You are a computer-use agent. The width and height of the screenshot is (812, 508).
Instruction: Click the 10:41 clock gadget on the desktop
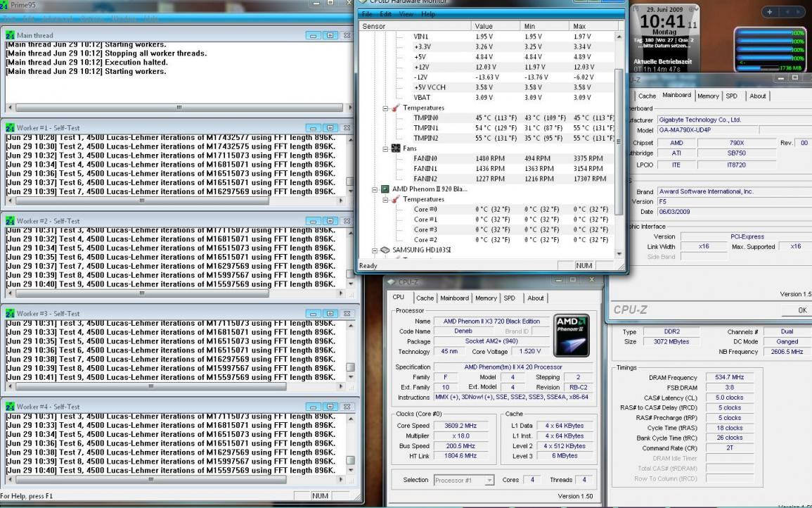click(664, 38)
